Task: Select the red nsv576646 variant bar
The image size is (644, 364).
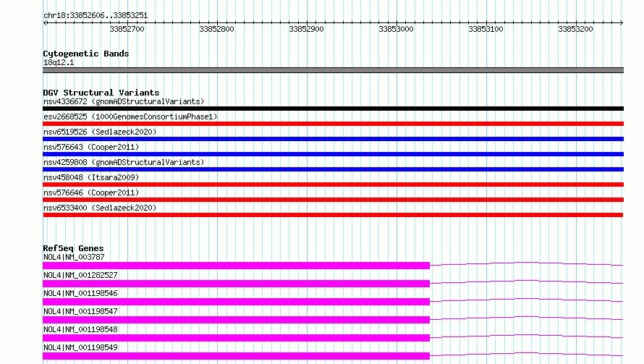Action: point(333,200)
